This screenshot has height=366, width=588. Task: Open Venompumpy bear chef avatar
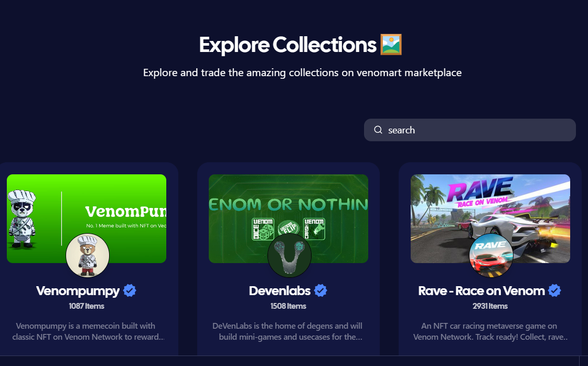point(88,255)
